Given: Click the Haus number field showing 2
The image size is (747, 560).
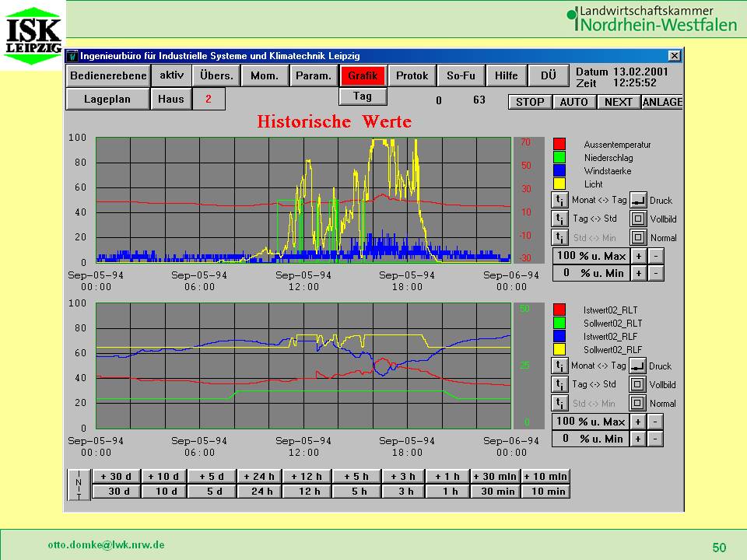Looking at the screenshot, I should tap(209, 99).
